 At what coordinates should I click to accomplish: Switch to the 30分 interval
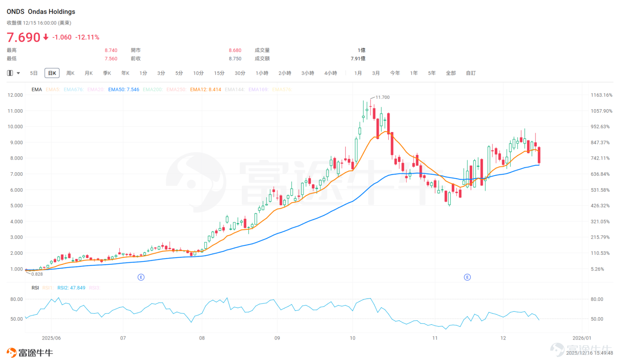tap(240, 73)
